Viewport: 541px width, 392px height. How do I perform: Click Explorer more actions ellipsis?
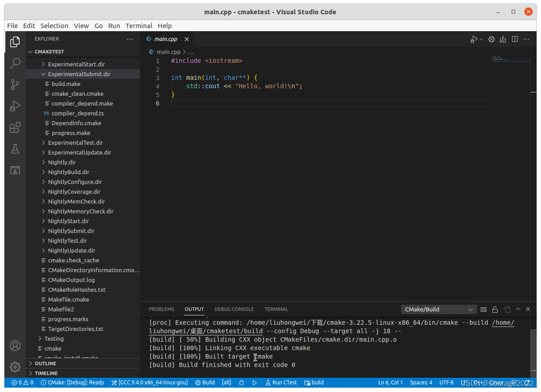(130, 39)
